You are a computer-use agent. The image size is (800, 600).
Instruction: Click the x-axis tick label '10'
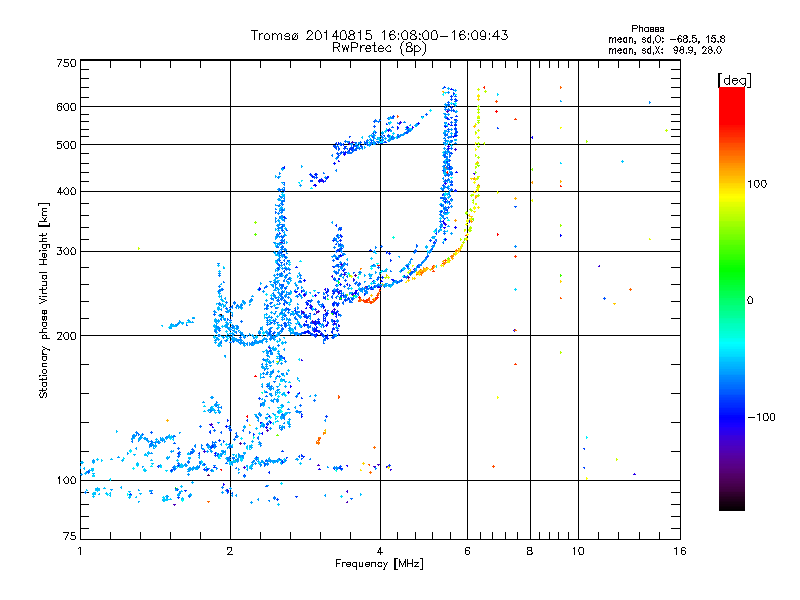tap(578, 551)
